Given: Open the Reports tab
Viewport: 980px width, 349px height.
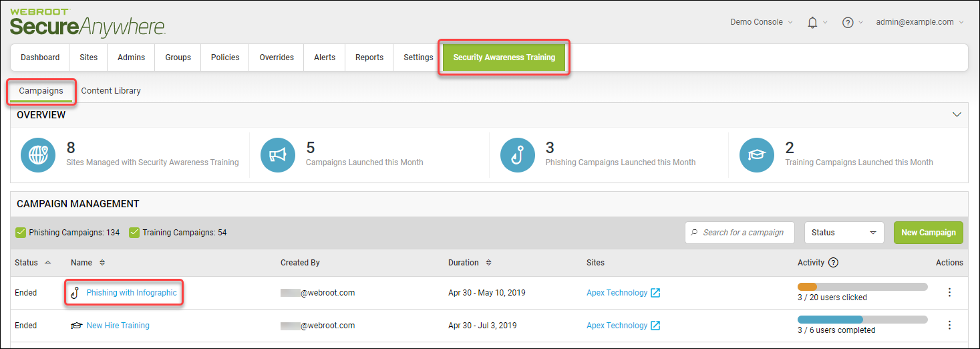Looking at the screenshot, I should coord(369,57).
